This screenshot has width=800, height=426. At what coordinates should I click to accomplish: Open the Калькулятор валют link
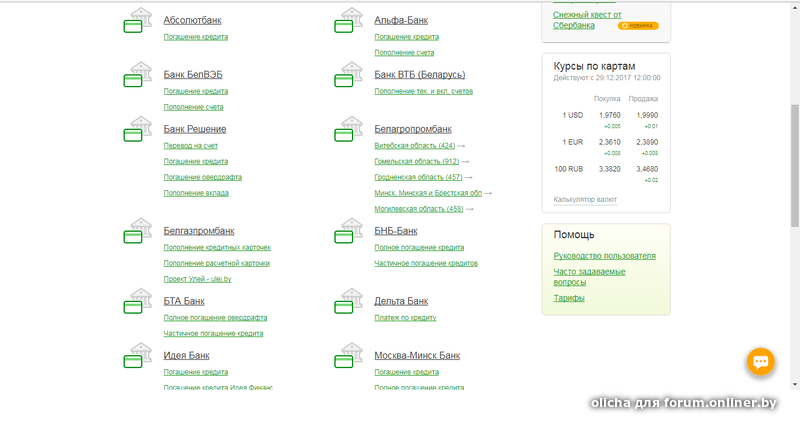pos(585,200)
